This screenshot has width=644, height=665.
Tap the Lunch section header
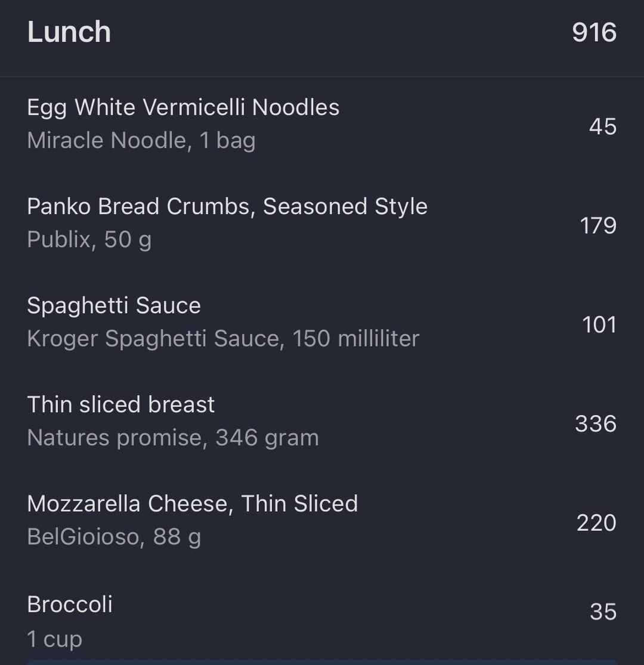click(x=69, y=32)
